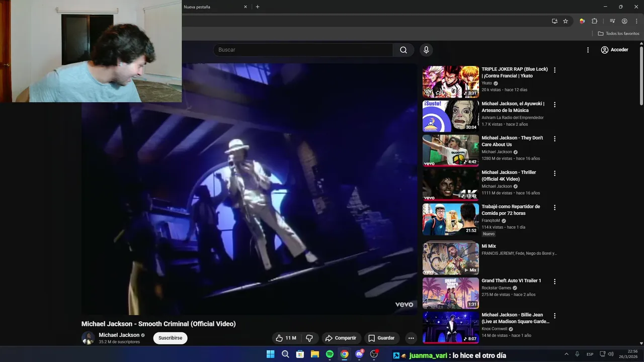Viewport: 644px width, 362px height.
Task: Share the video via Compartir
Action: 341,338
